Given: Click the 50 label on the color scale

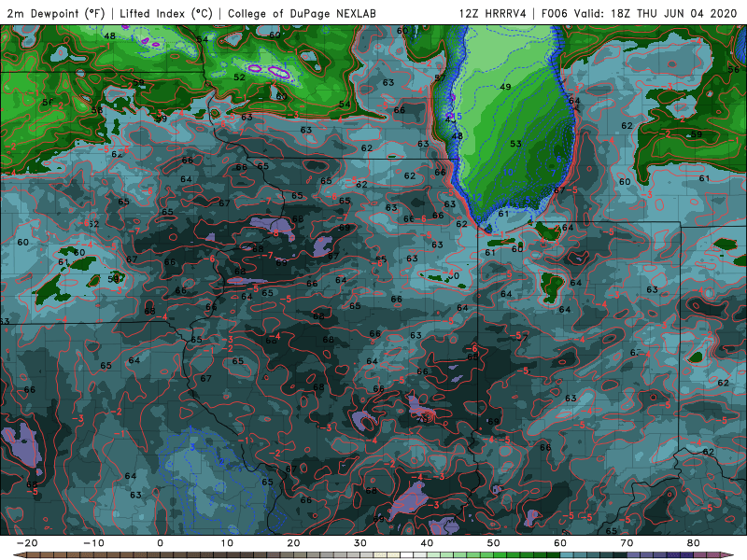Looking at the screenshot, I should click(x=494, y=543).
